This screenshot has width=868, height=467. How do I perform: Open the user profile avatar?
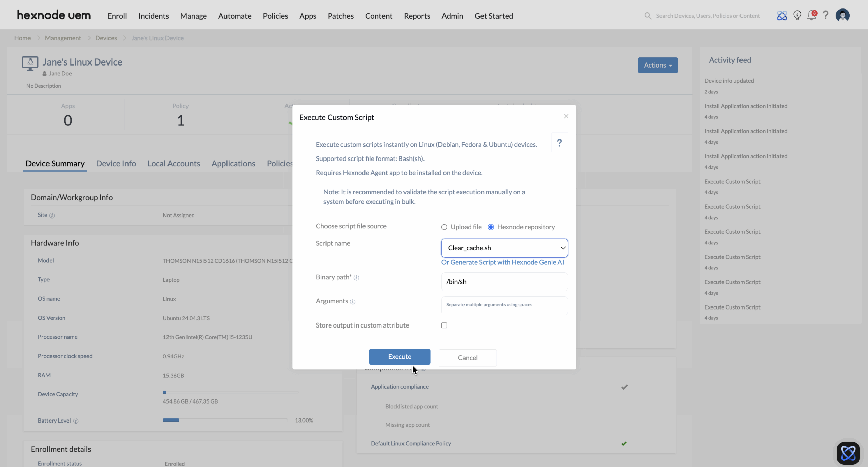pyautogui.click(x=843, y=15)
